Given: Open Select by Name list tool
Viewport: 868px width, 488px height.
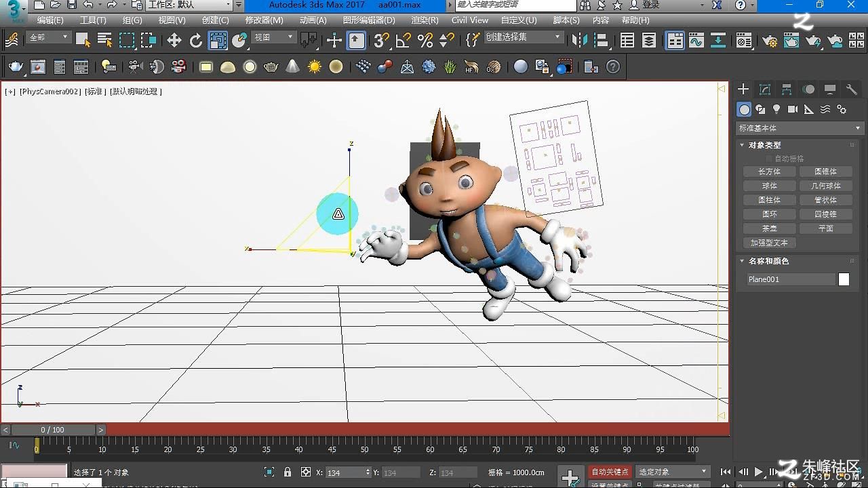Looking at the screenshot, I should (104, 40).
